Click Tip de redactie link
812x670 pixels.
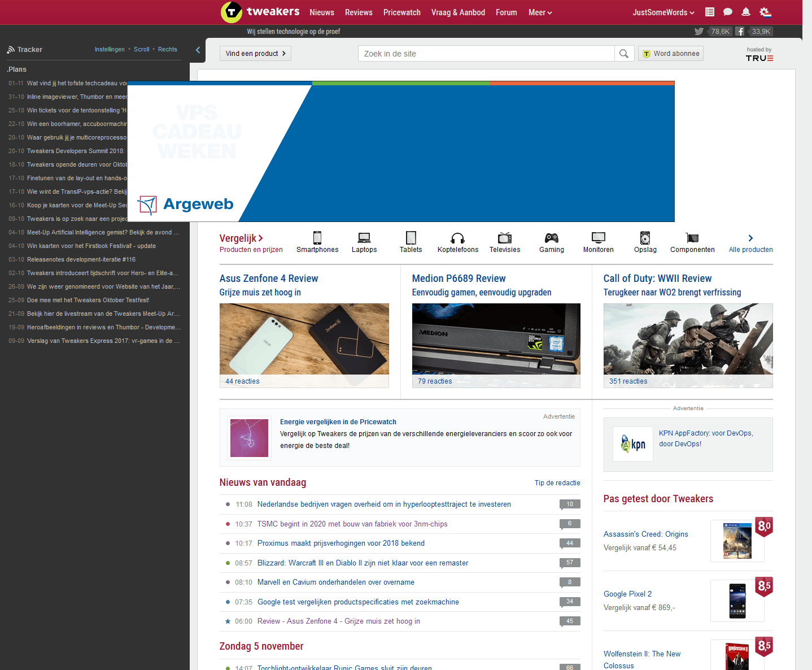(x=557, y=483)
